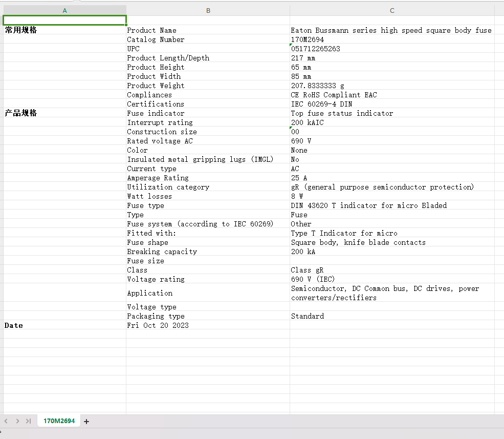
Task: Select column A header
Action: (x=64, y=11)
